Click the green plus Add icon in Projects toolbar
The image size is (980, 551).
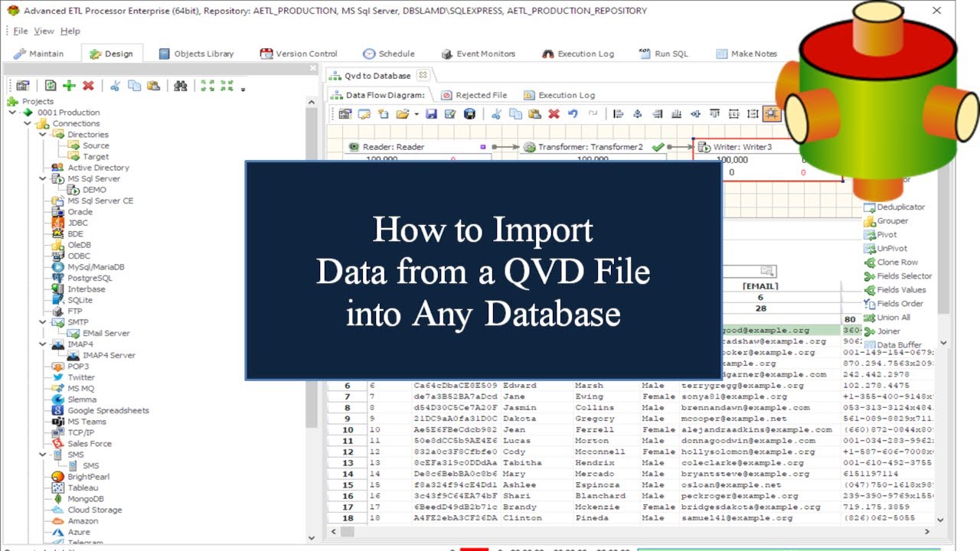coord(69,86)
